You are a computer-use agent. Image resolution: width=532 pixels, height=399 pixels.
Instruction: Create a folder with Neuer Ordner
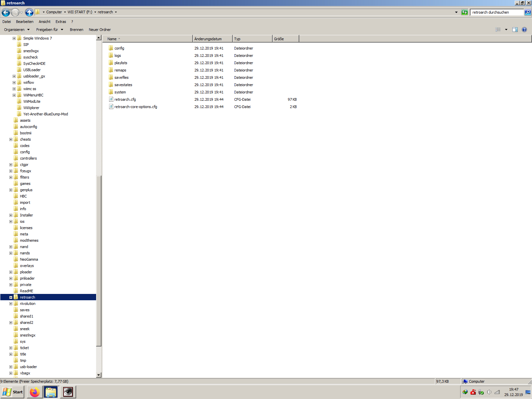tap(100, 30)
